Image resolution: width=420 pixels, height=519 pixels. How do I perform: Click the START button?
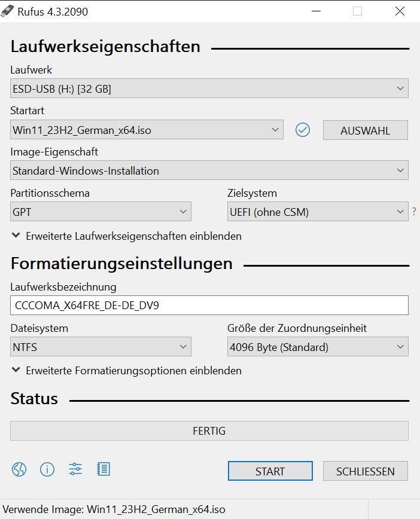point(270,471)
